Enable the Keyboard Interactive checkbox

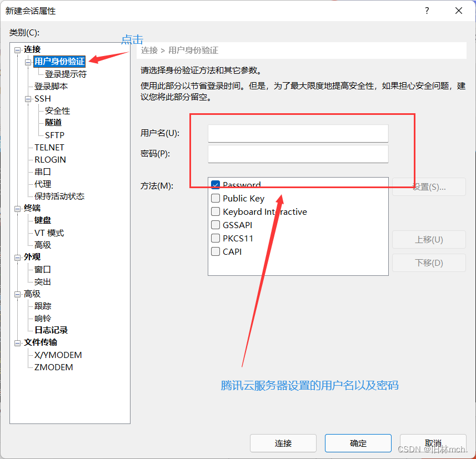(216, 211)
